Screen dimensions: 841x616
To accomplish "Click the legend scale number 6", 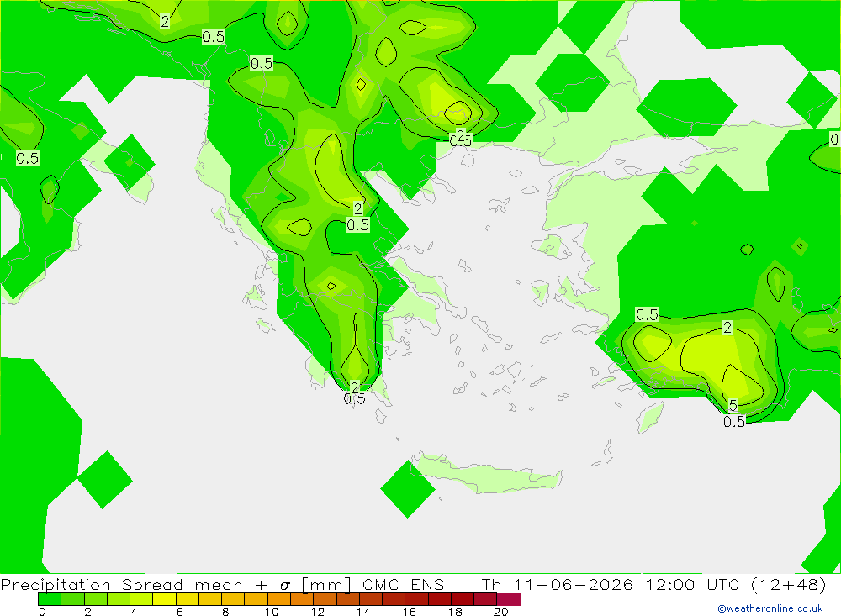I will click(180, 612).
